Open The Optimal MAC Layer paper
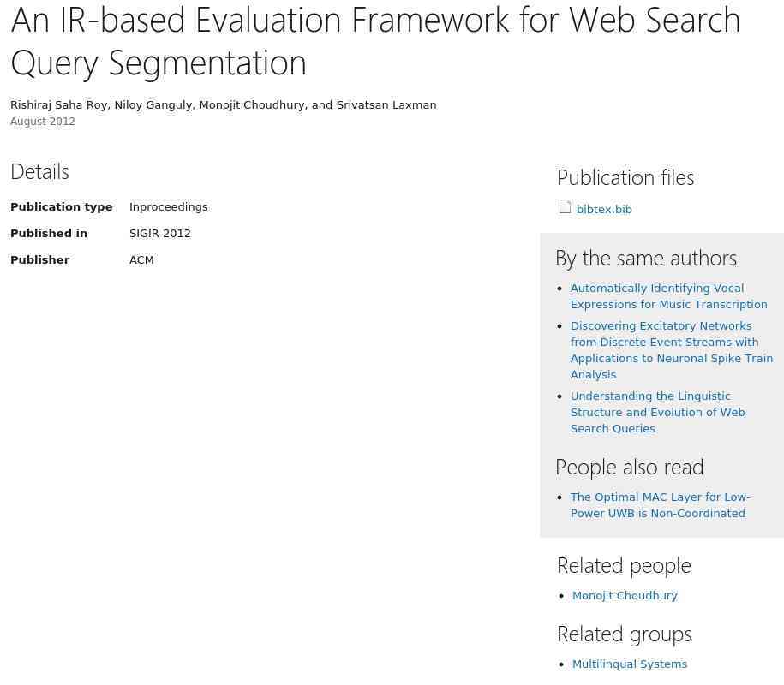Image resolution: width=784 pixels, height=685 pixels. (x=660, y=505)
